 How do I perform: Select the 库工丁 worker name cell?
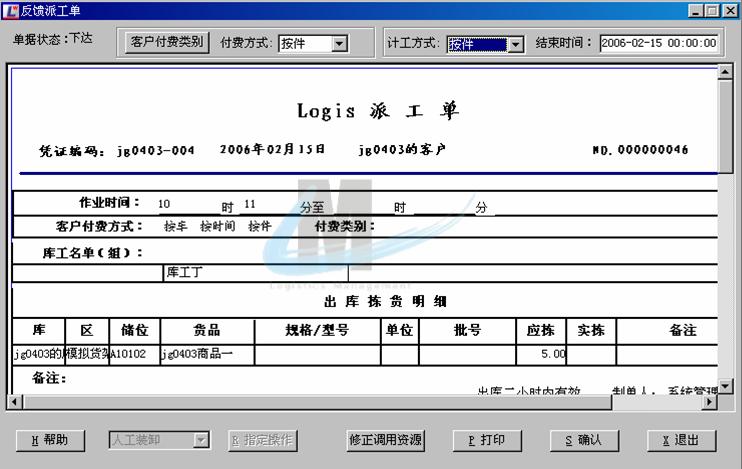point(255,273)
